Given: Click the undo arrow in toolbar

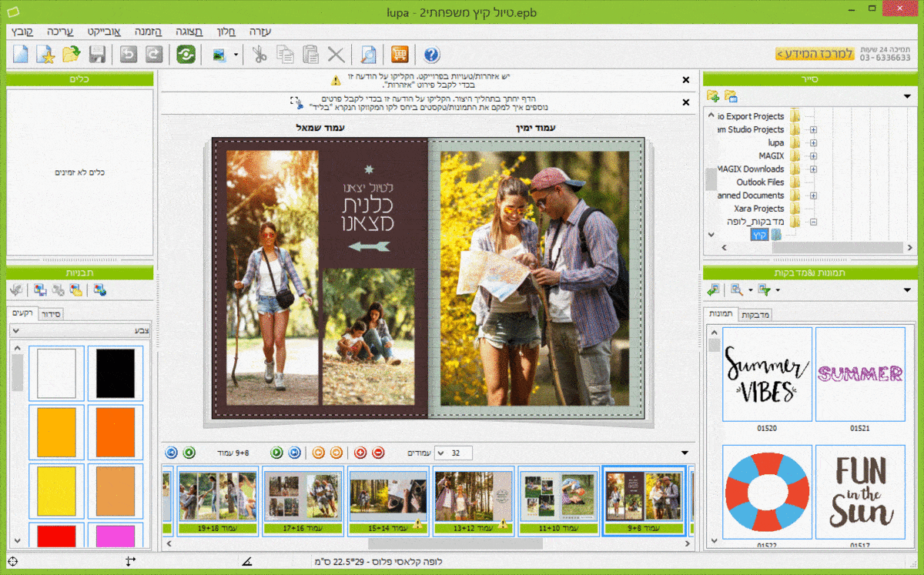Looking at the screenshot, I should coord(127,55).
